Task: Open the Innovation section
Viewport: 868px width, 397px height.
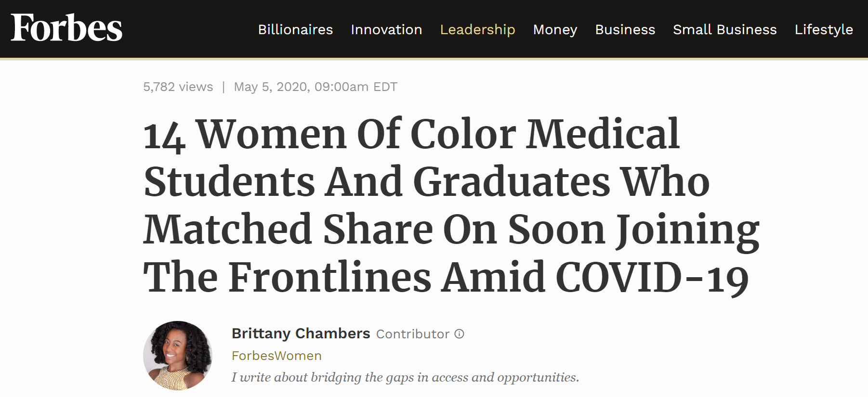Action: (x=387, y=29)
